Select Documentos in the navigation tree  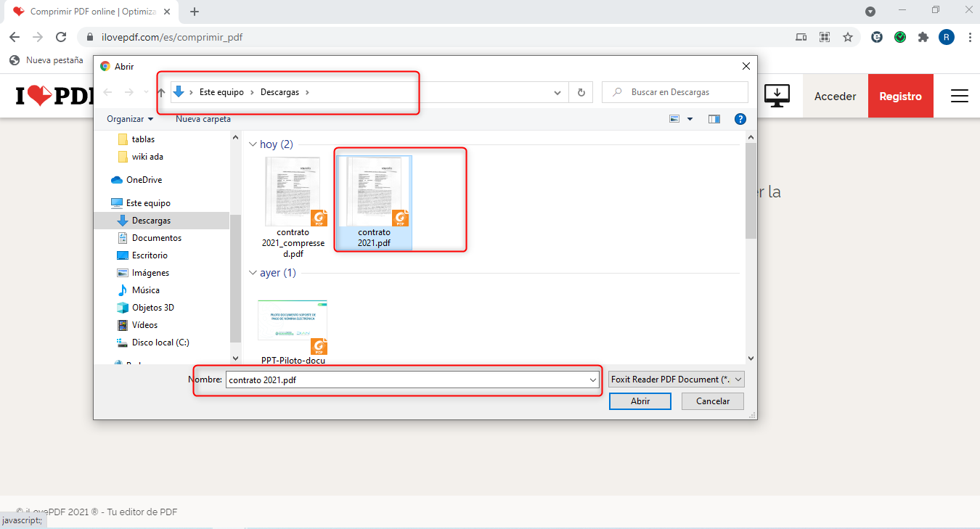(x=156, y=238)
